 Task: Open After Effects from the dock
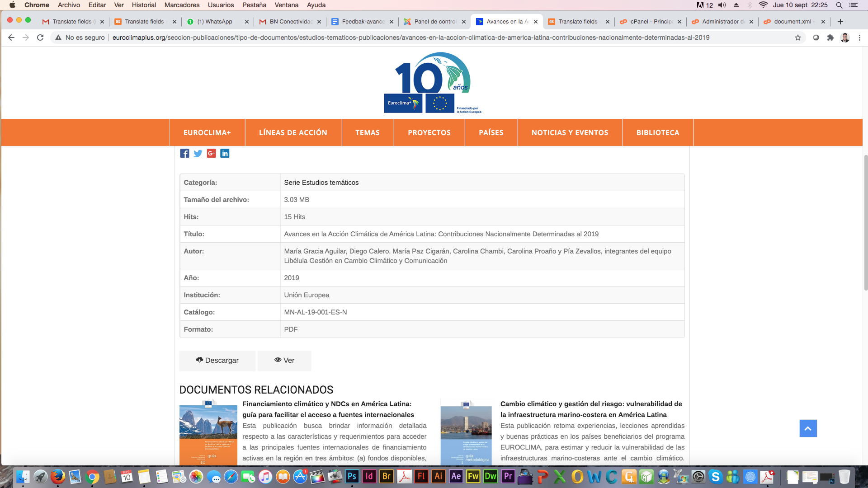456,476
